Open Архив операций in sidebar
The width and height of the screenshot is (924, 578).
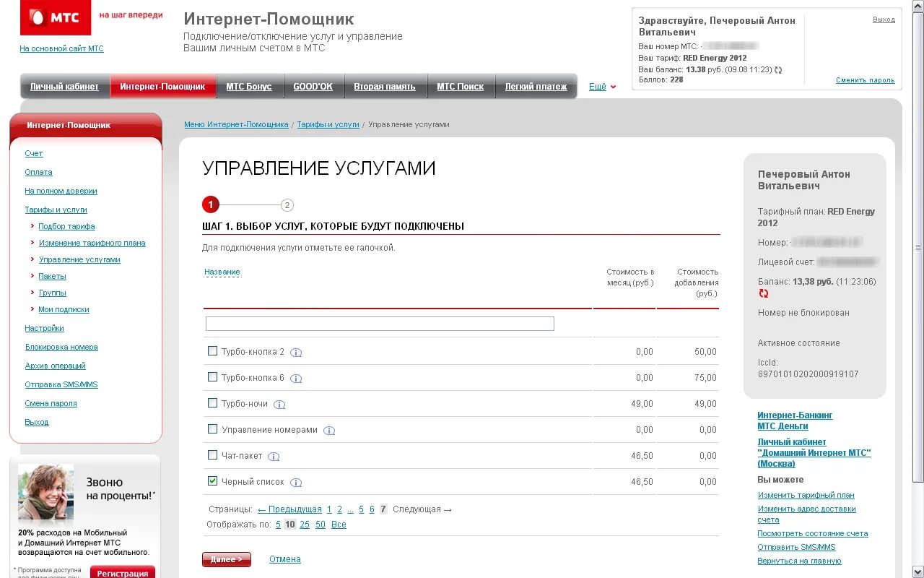tap(55, 366)
